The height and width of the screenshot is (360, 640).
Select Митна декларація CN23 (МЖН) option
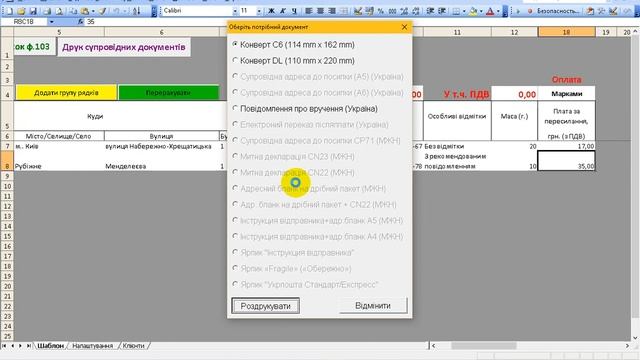(293, 156)
